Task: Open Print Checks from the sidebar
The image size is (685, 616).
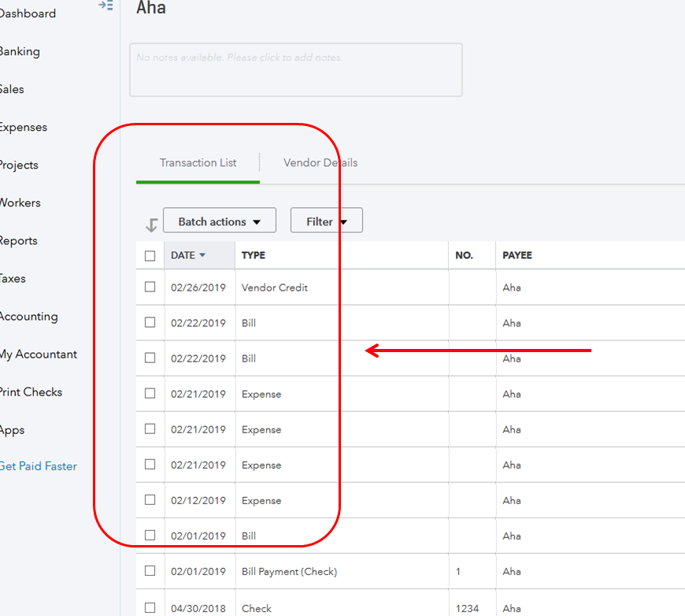Action: click(31, 392)
